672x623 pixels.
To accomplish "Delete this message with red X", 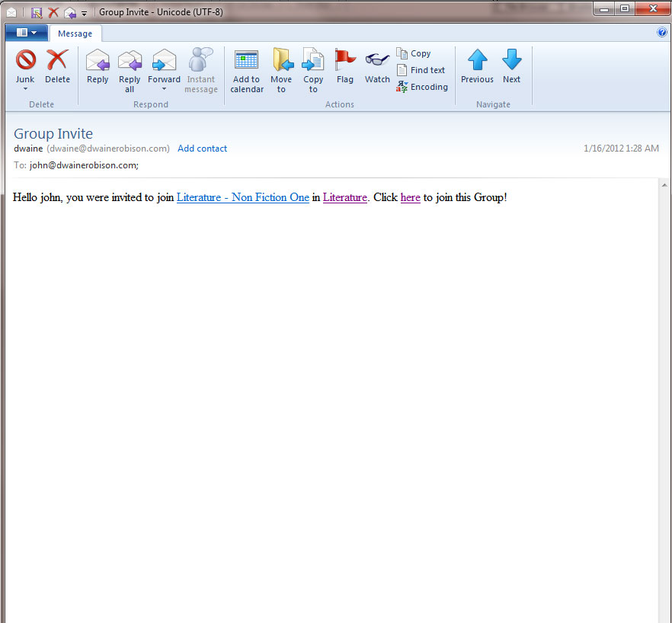I will [57, 66].
